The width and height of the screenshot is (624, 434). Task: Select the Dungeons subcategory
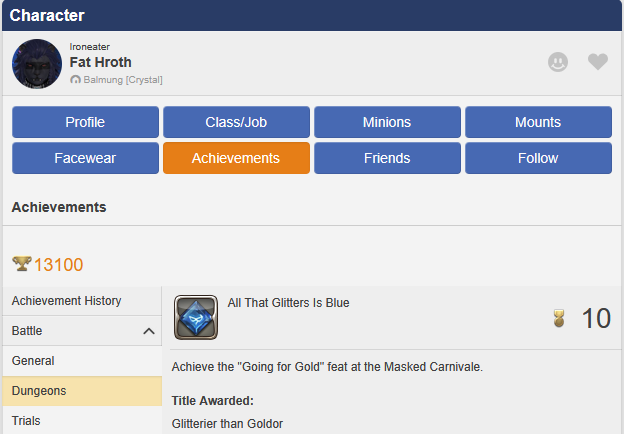(82, 391)
